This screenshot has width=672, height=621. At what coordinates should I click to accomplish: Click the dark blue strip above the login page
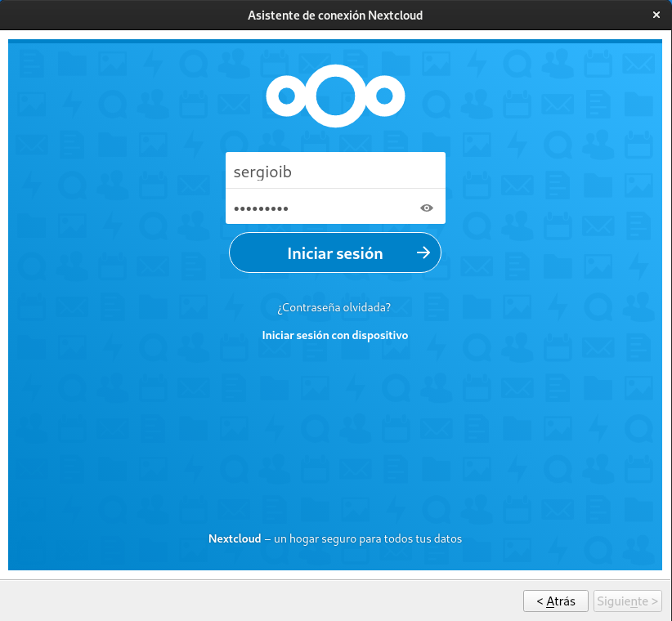pyautogui.click(x=335, y=40)
